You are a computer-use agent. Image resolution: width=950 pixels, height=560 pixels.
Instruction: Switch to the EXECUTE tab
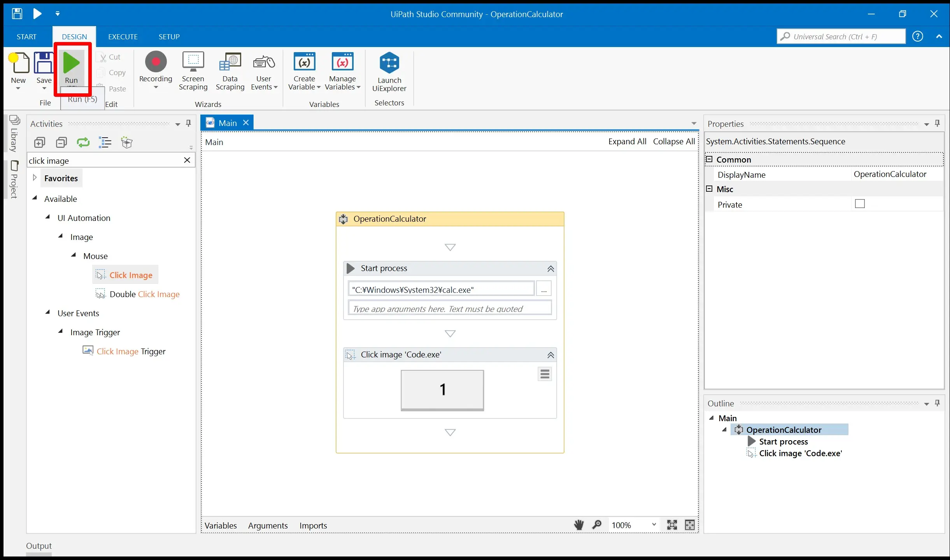(x=123, y=37)
